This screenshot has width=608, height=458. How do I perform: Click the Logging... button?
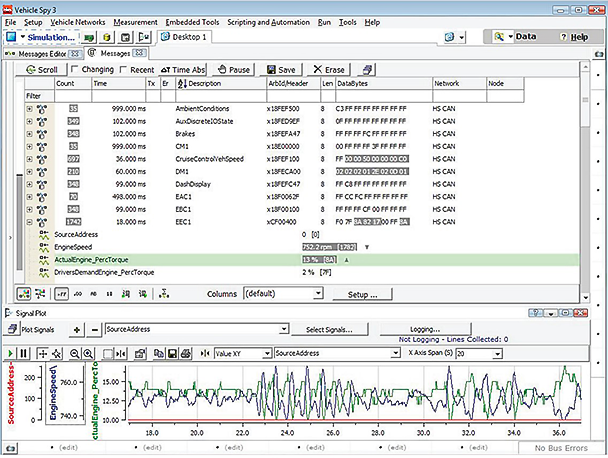click(x=425, y=329)
